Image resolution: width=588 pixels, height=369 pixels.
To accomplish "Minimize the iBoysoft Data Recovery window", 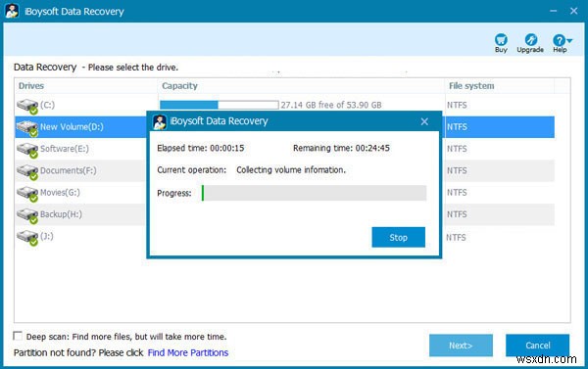I will 554,11.
